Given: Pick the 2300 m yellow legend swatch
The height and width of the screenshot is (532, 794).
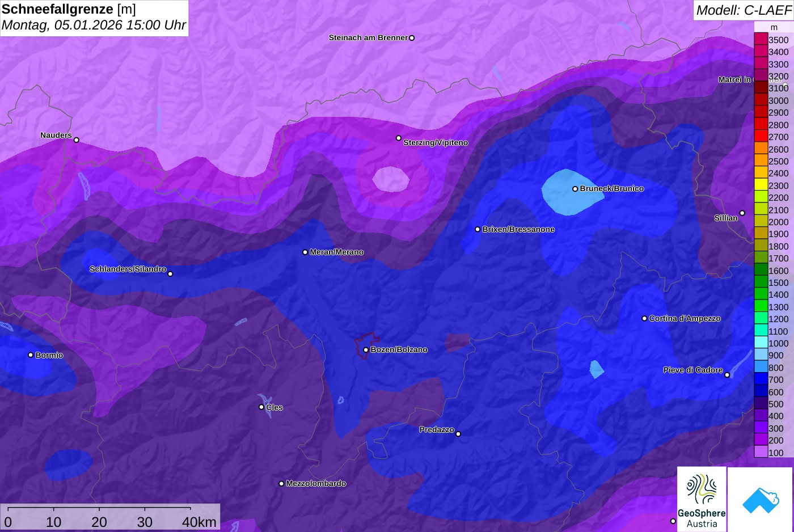Looking at the screenshot, I should coord(761,185).
